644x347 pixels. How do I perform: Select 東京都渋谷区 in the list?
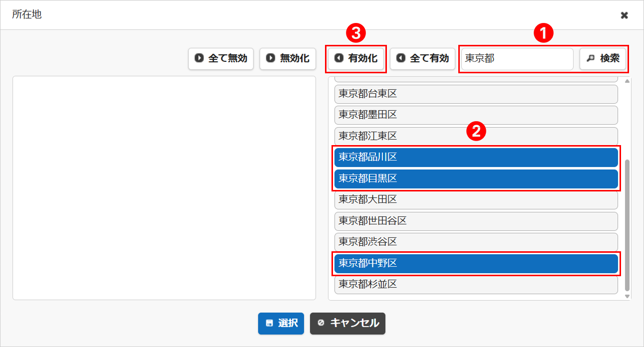[x=476, y=242]
